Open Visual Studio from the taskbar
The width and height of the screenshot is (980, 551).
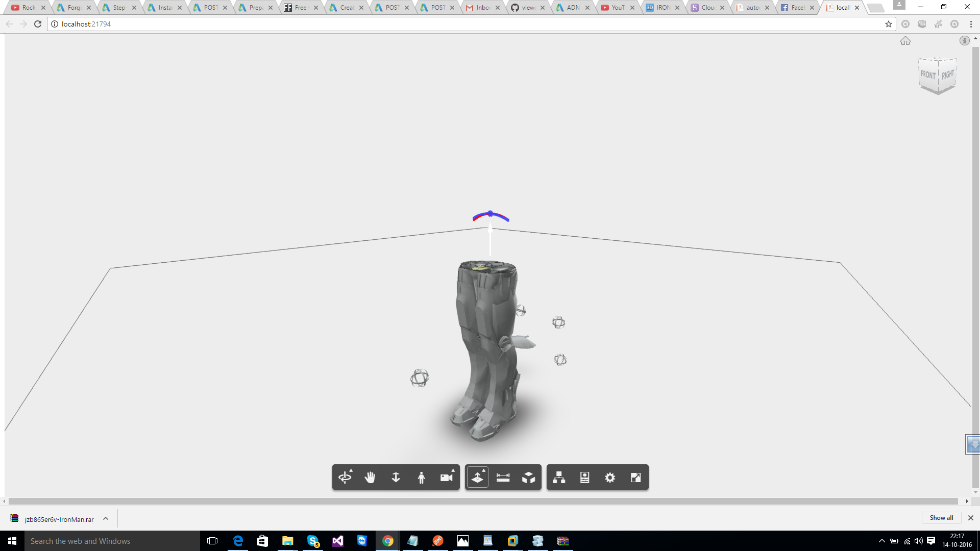(x=337, y=541)
